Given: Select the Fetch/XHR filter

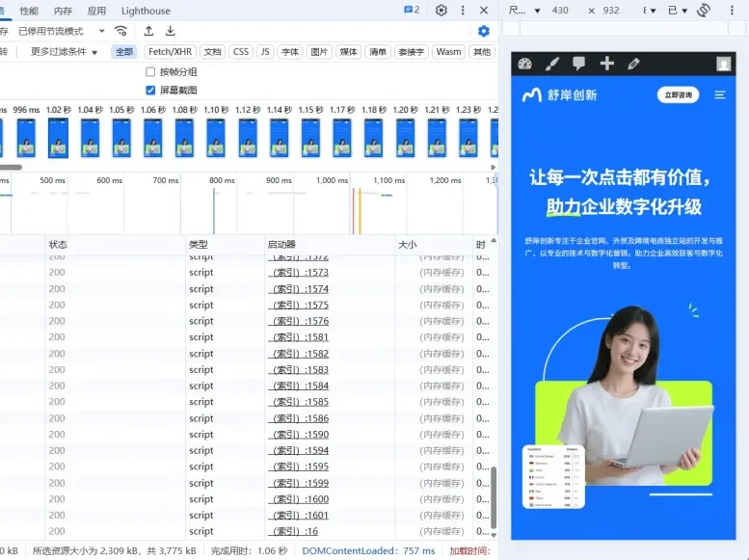Looking at the screenshot, I should pos(170,52).
